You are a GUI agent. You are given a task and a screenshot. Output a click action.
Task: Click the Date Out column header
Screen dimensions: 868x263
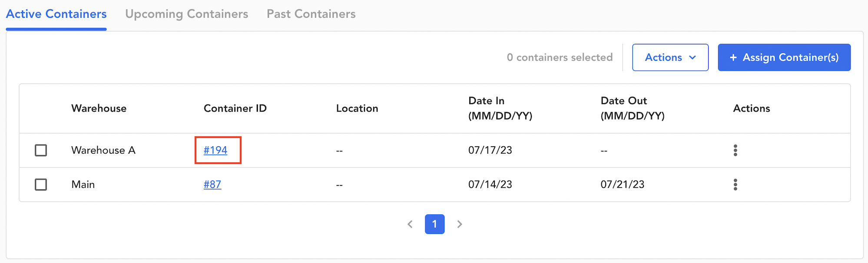tap(632, 108)
